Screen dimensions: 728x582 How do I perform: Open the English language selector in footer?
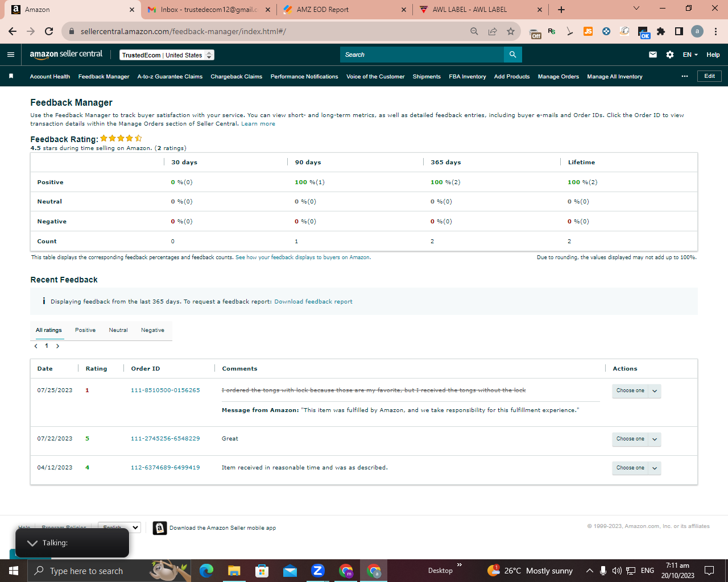pyautogui.click(x=119, y=527)
